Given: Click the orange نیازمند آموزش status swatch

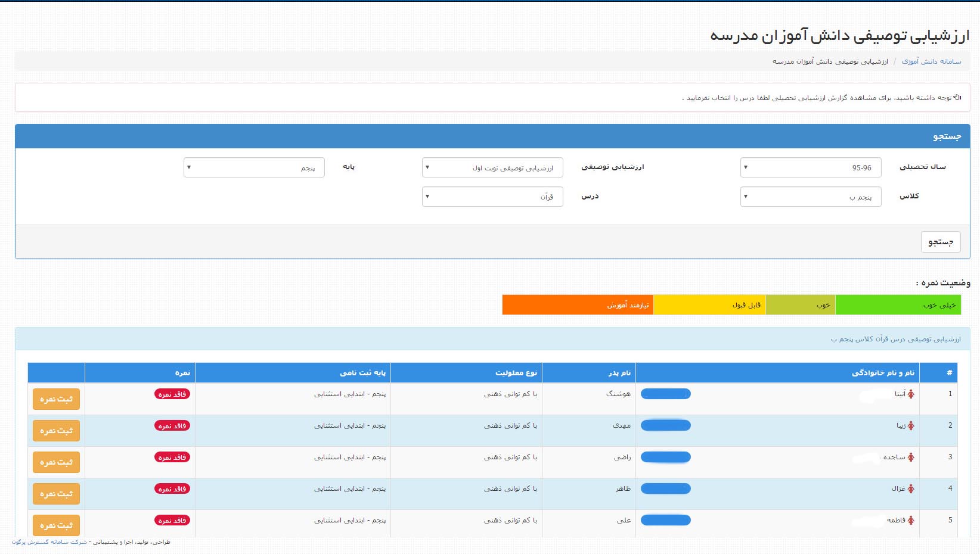Looking at the screenshot, I should pyautogui.click(x=578, y=305).
